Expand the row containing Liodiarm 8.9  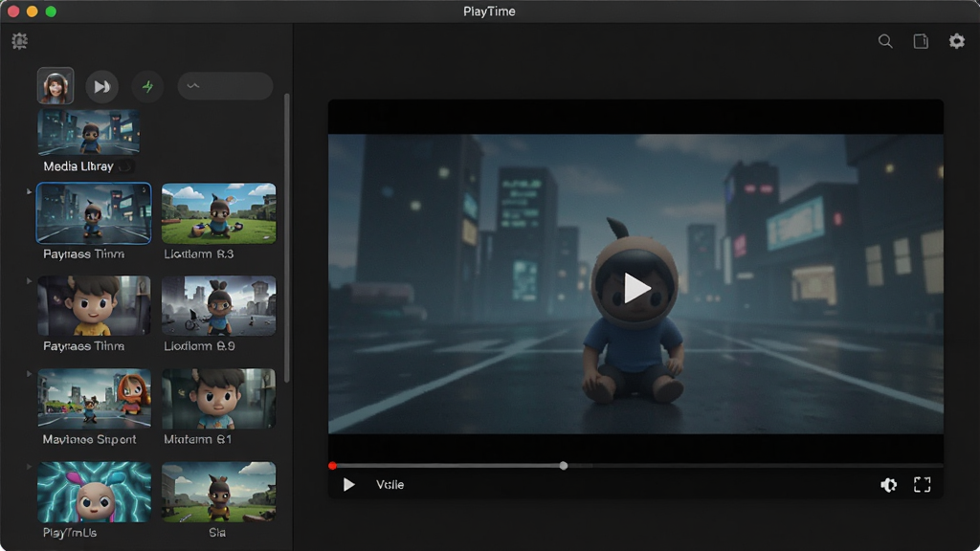click(29, 281)
